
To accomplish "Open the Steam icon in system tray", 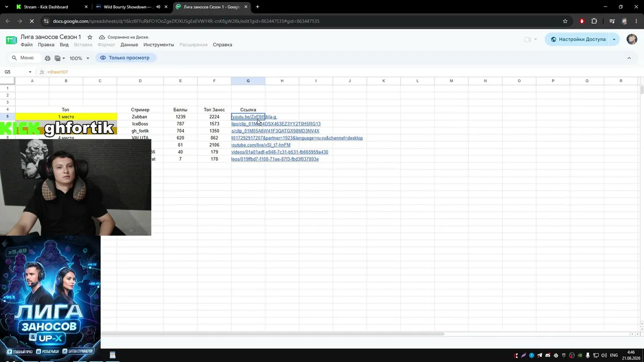I will (556, 355).
